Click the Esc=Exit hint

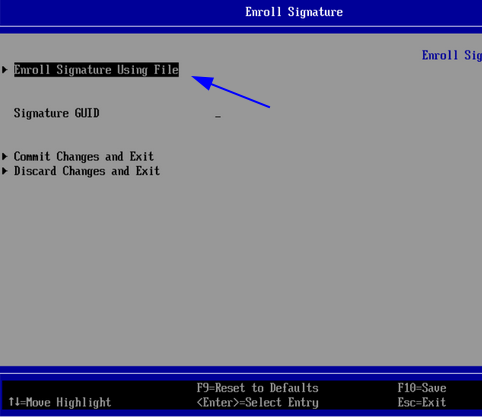[422, 402]
